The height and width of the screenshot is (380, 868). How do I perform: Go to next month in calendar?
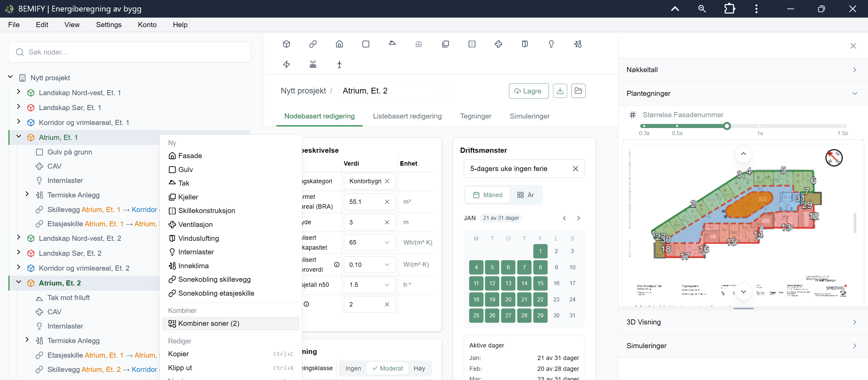tap(579, 218)
